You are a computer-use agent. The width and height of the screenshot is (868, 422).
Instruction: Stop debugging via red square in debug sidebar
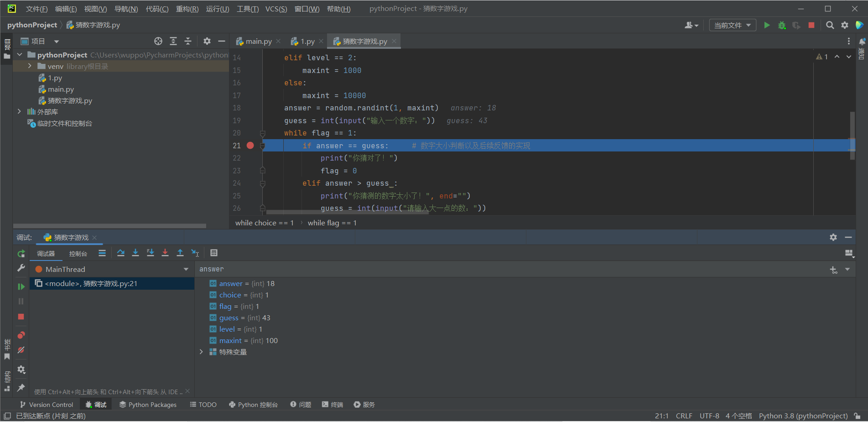pyautogui.click(x=21, y=317)
